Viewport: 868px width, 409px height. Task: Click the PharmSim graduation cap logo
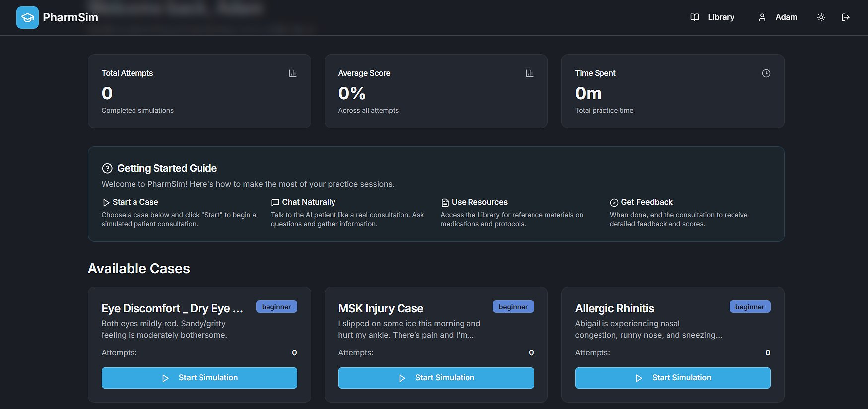pos(27,17)
